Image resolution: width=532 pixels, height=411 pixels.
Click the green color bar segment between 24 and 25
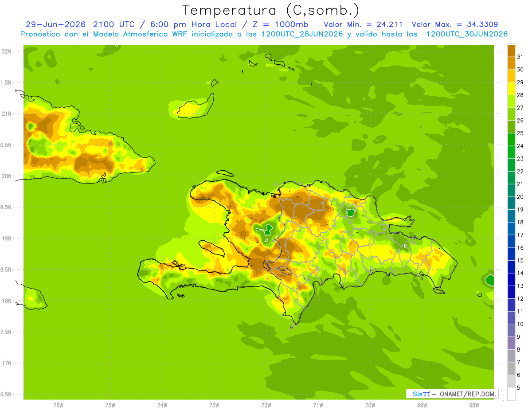tap(511, 140)
